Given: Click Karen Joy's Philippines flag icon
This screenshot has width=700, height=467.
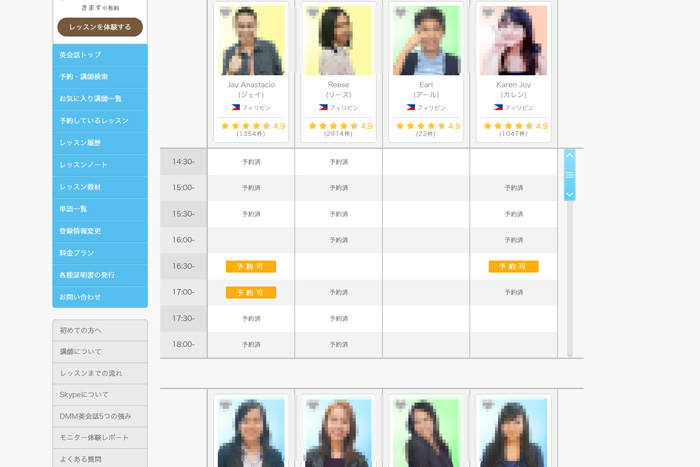Looking at the screenshot, I should (x=498, y=107).
